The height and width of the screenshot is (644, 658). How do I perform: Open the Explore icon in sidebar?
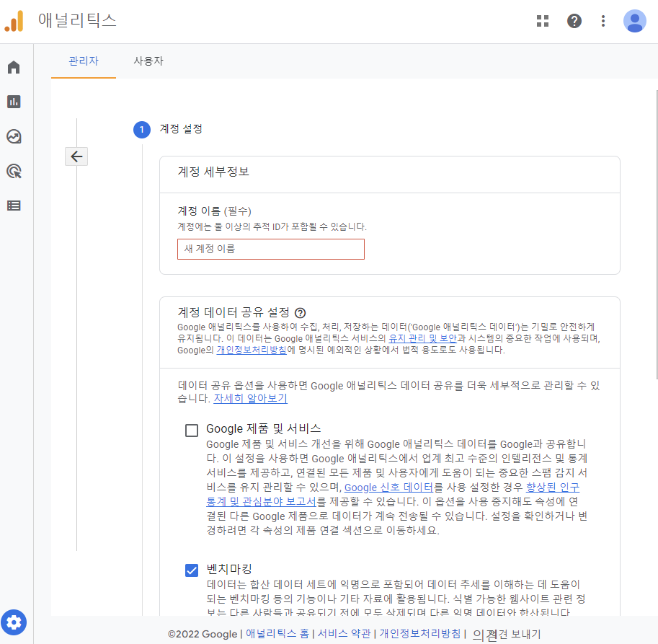click(x=14, y=136)
